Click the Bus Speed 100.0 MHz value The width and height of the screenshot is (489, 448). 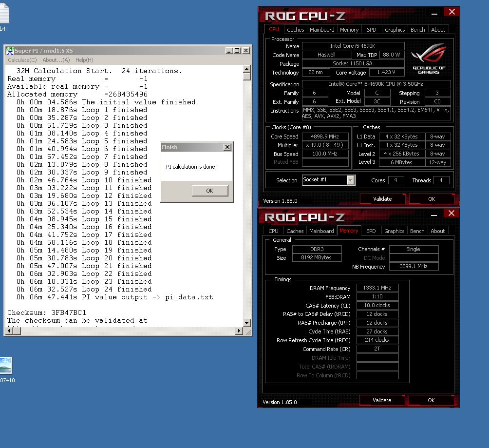pyautogui.click(x=325, y=154)
